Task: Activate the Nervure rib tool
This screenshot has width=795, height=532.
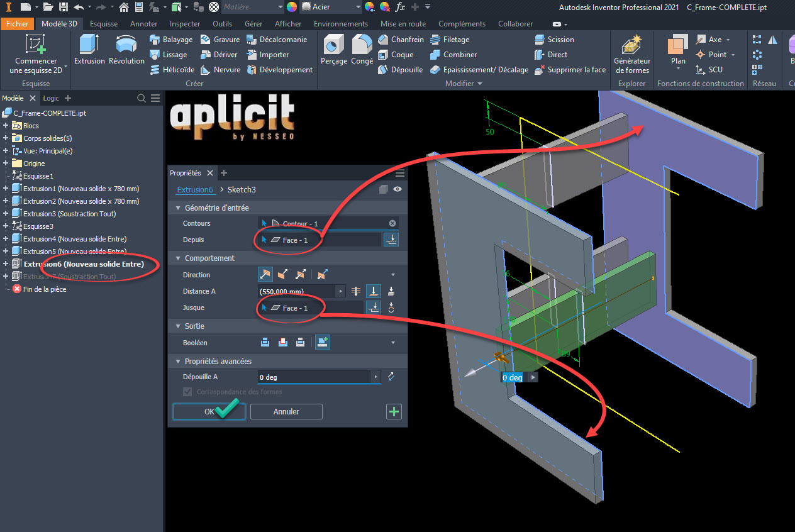Action: 221,70
